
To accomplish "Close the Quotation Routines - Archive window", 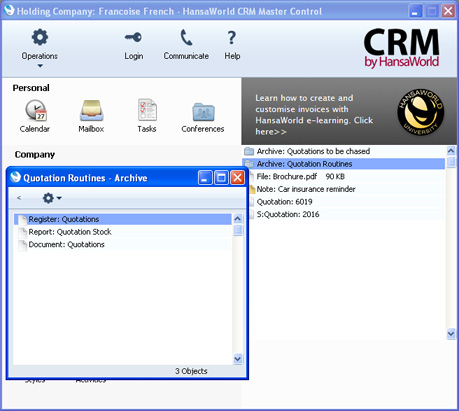I will [238, 178].
